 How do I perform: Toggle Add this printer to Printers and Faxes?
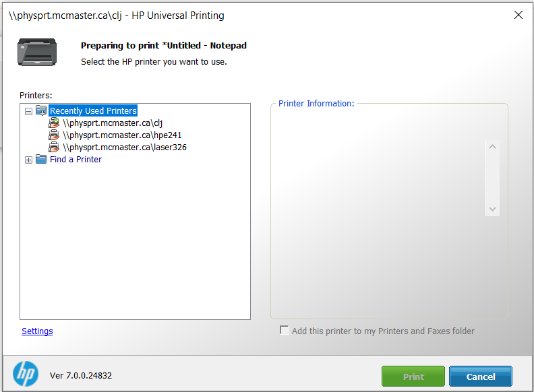click(x=285, y=331)
